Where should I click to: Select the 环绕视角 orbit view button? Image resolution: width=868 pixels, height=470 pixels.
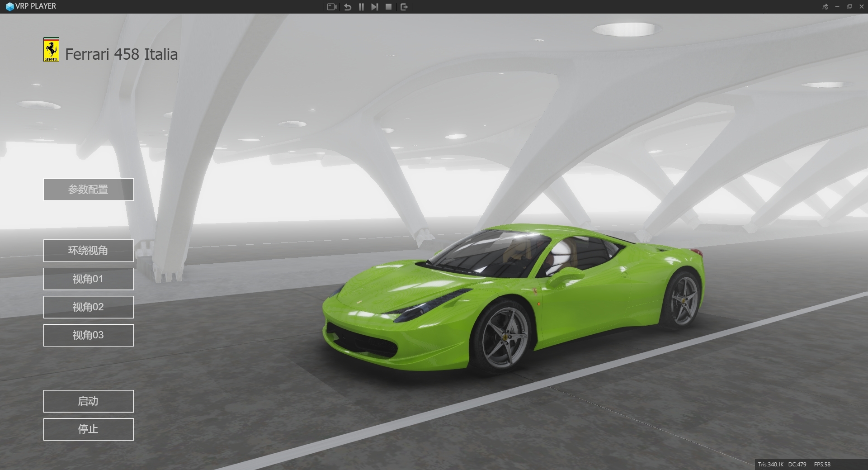click(x=89, y=251)
